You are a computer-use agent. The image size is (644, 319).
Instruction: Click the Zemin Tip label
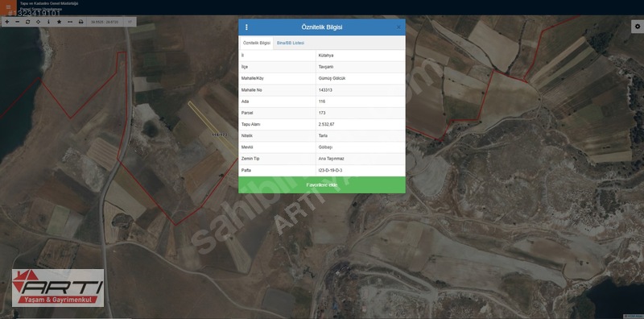click(250, 159)
